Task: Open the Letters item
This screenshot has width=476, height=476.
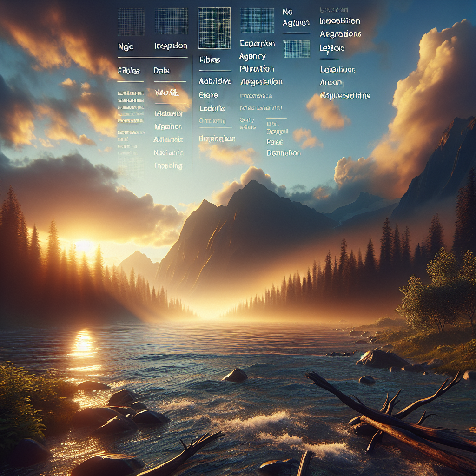Action: [332, 48]
